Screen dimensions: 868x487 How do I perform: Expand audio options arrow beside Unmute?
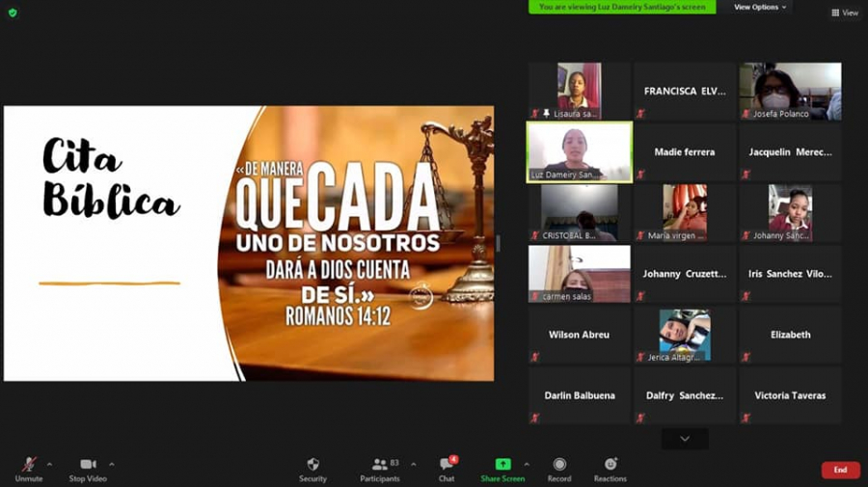click(49, 464)
